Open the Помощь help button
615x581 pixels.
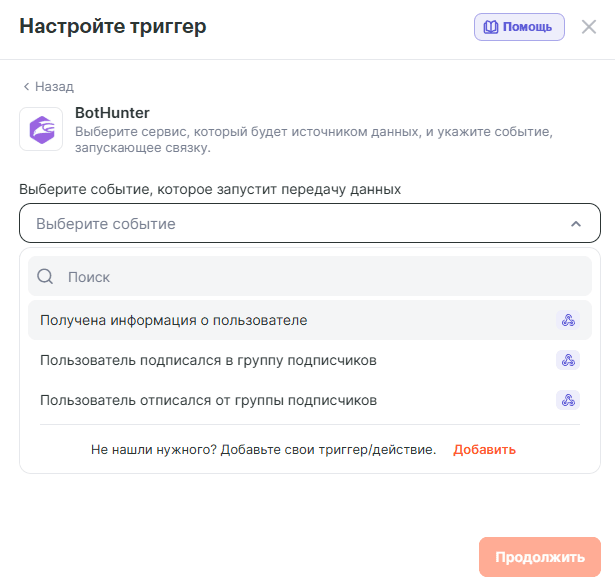click(519, 27)
